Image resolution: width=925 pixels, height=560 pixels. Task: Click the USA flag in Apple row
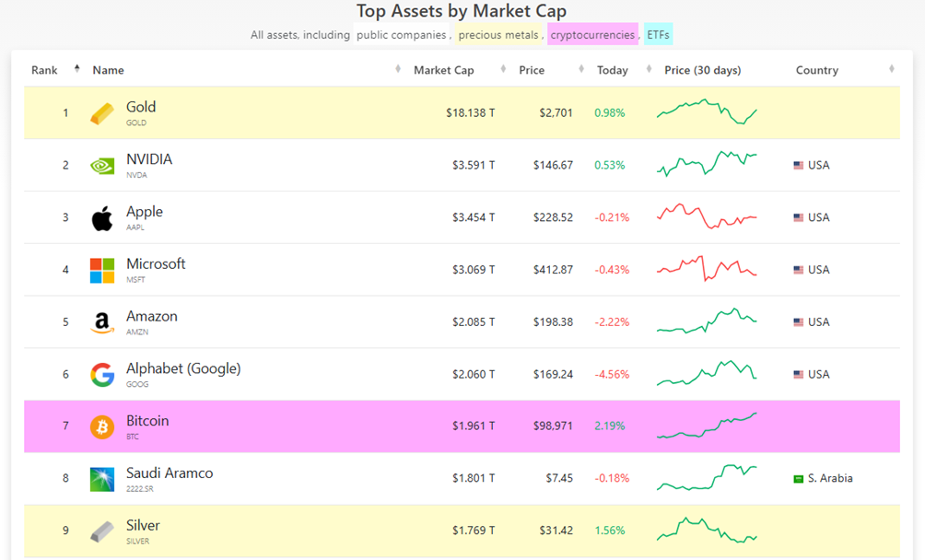pyautogui.click(x=798, y=217)
